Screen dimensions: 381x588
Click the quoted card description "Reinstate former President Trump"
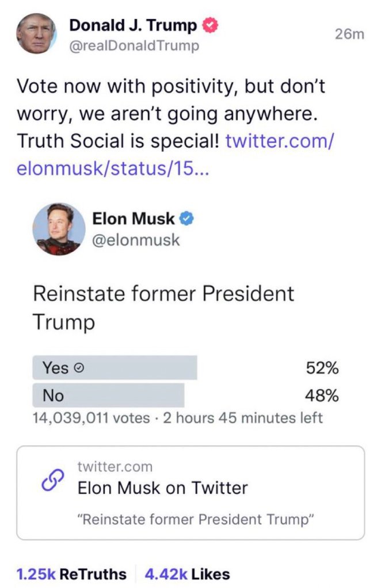[x=195, y=520]
